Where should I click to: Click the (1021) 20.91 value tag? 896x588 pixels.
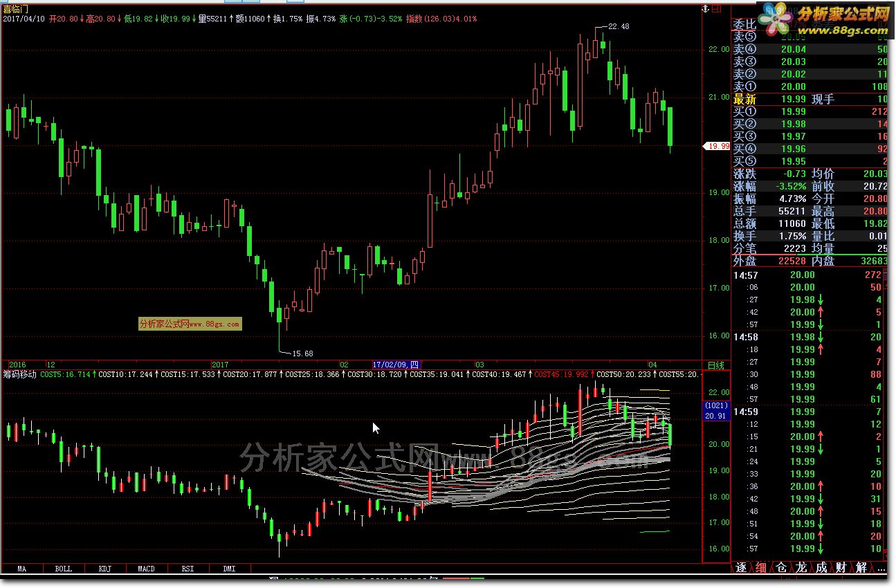coord(716,410)
